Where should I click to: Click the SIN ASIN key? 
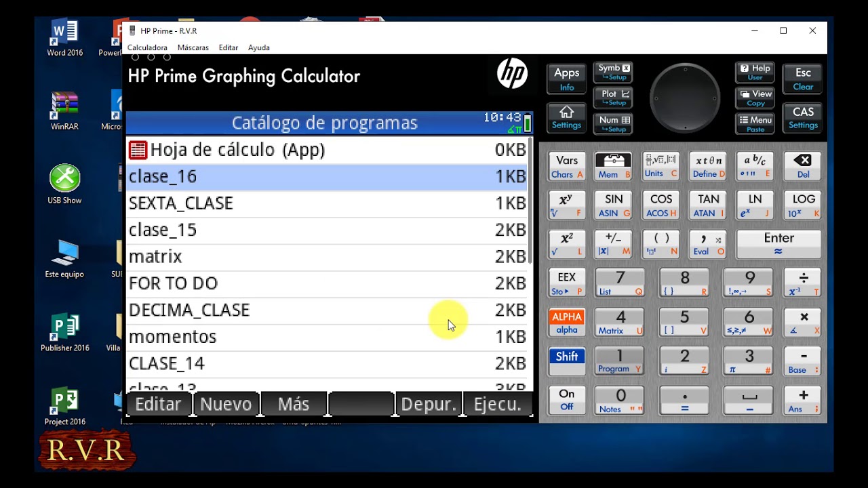614,206
